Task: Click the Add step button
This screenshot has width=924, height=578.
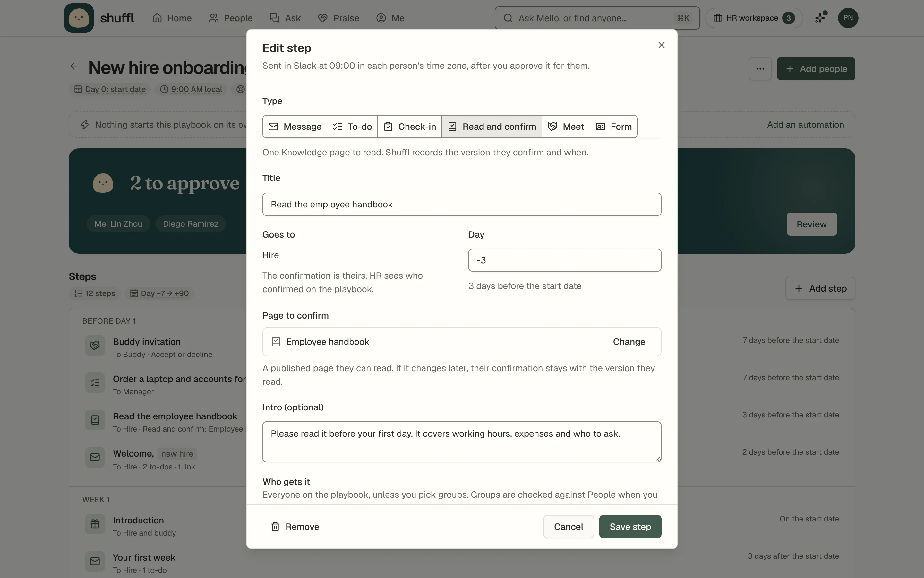Action: pos(820,288)
